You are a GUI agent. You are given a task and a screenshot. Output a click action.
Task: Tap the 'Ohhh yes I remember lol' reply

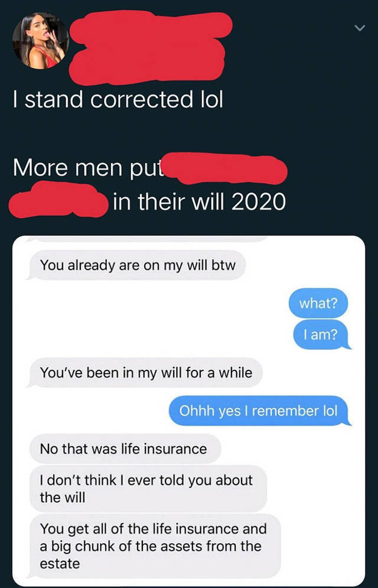[259, 411]
